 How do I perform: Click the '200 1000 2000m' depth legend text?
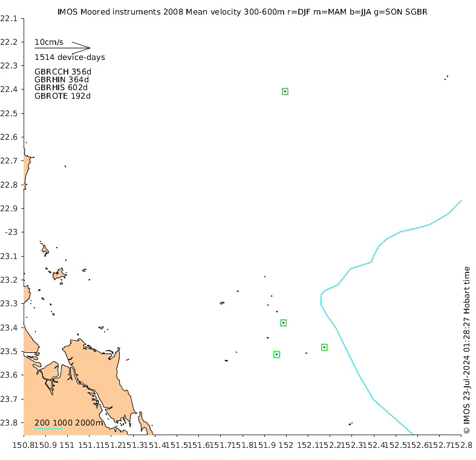tap(68, 422)
